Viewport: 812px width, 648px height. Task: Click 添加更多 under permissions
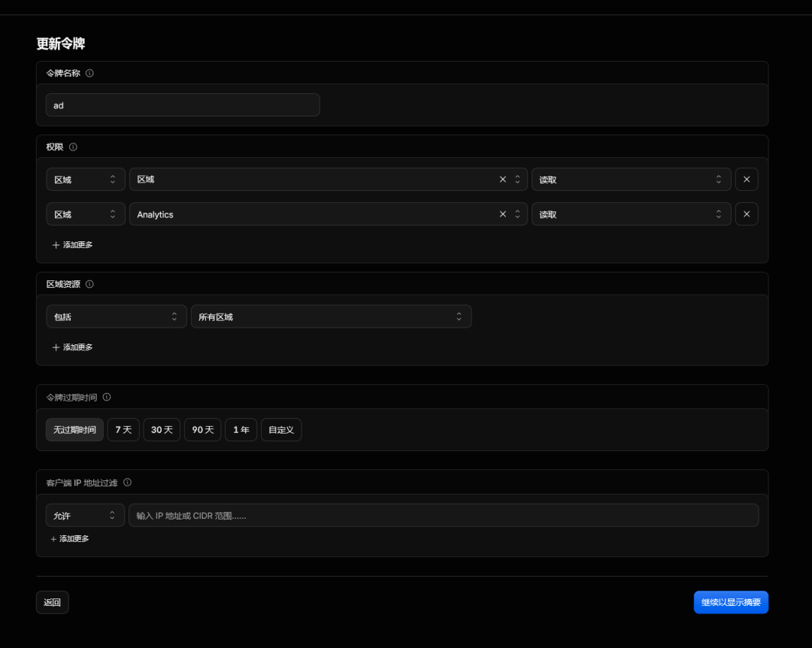click(72, 244)
